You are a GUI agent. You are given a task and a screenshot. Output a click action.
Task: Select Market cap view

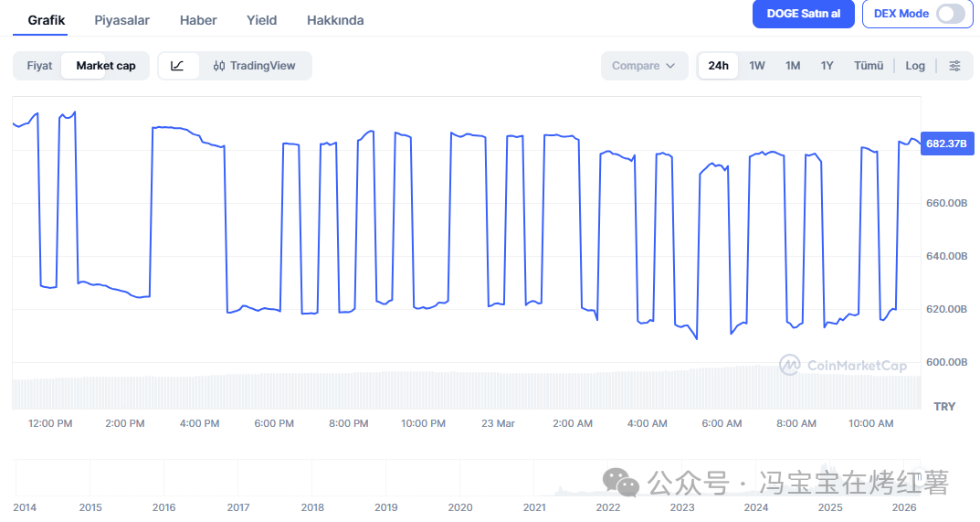(106, 66)
